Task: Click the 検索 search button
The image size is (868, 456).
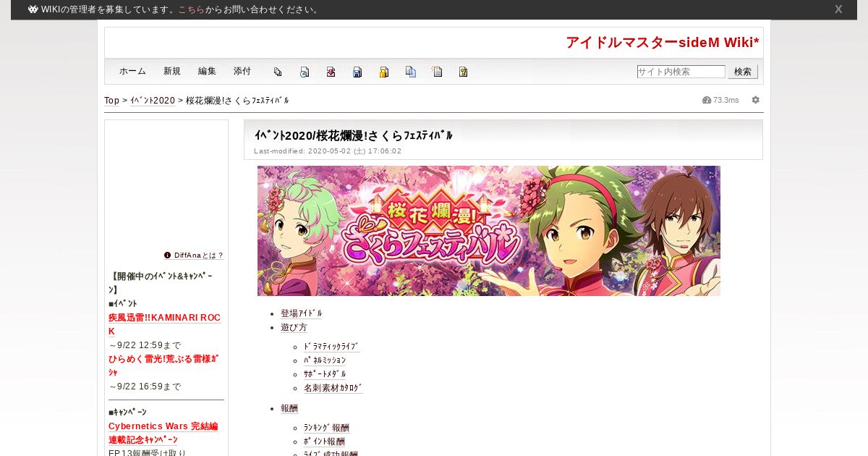Action: [x=743, y=72]
